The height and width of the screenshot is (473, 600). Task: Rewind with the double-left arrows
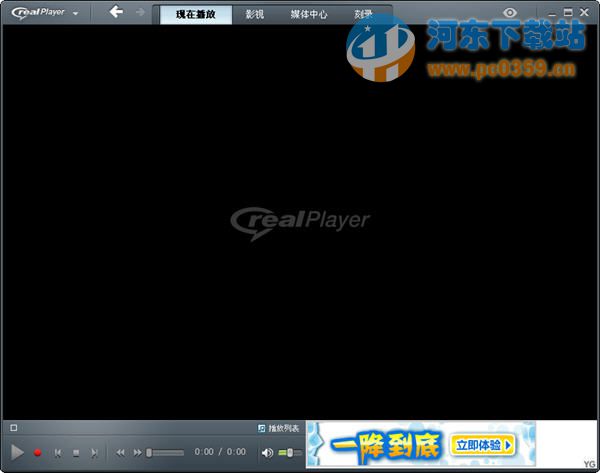pyautogui.click(x=120, y=453)
